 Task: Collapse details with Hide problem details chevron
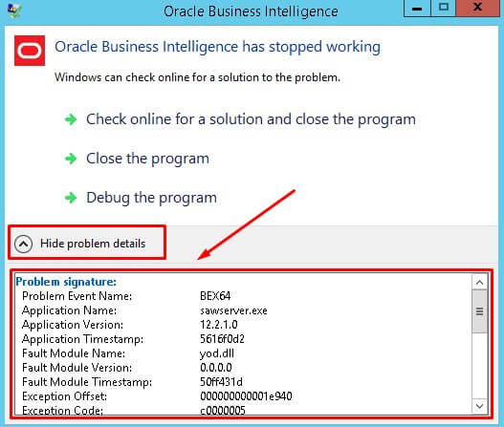pyautogui.click(x=24, y=244)
